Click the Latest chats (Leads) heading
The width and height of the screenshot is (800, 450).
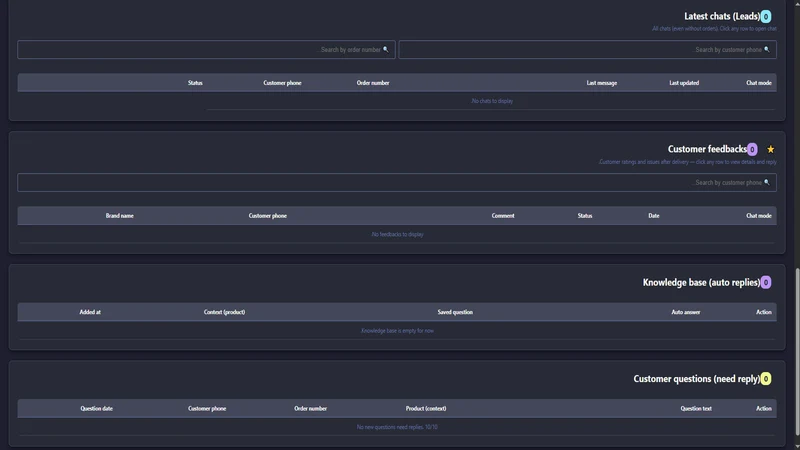(x=722, y=16)
